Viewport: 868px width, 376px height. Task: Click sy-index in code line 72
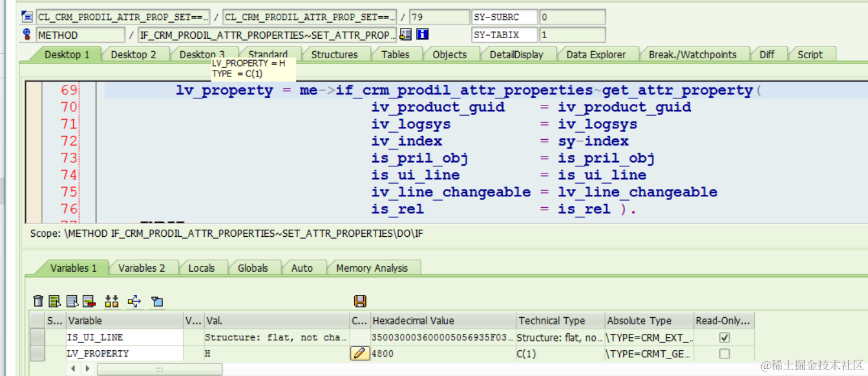[593, 141]
